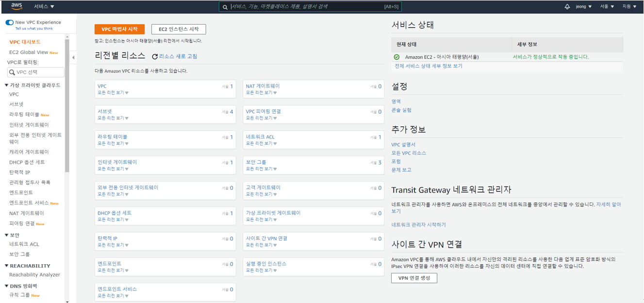Open the VPC 피어링 연결 resource card link

263,112
